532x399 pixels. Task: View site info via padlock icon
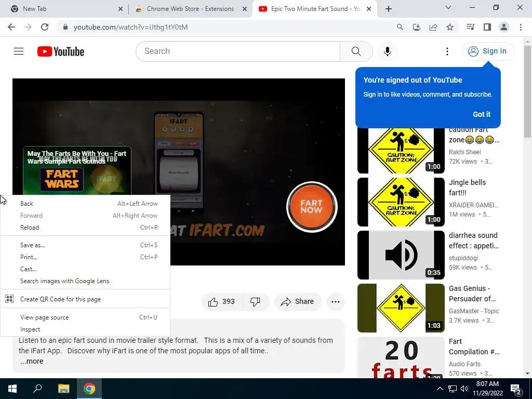pyautogui.click(x=65, y=27)
